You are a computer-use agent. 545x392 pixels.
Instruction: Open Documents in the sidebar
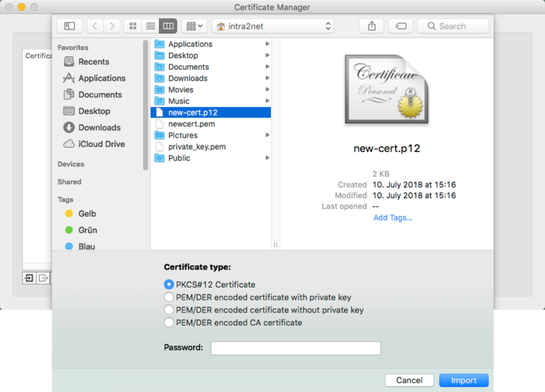coord(93,95)
